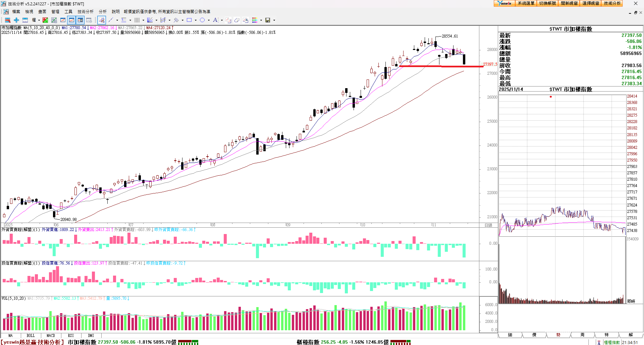Screen dimensions: 644x345
Task: Select the fan lines drawing tool
Action: (x=150, y=20)
